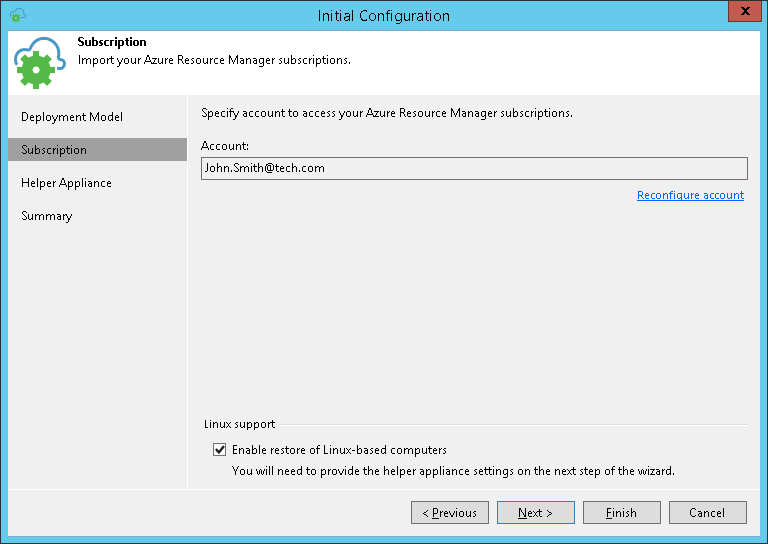Click the Account: field label
Viewport: 768px width, 544px height.
coord(225,146)
